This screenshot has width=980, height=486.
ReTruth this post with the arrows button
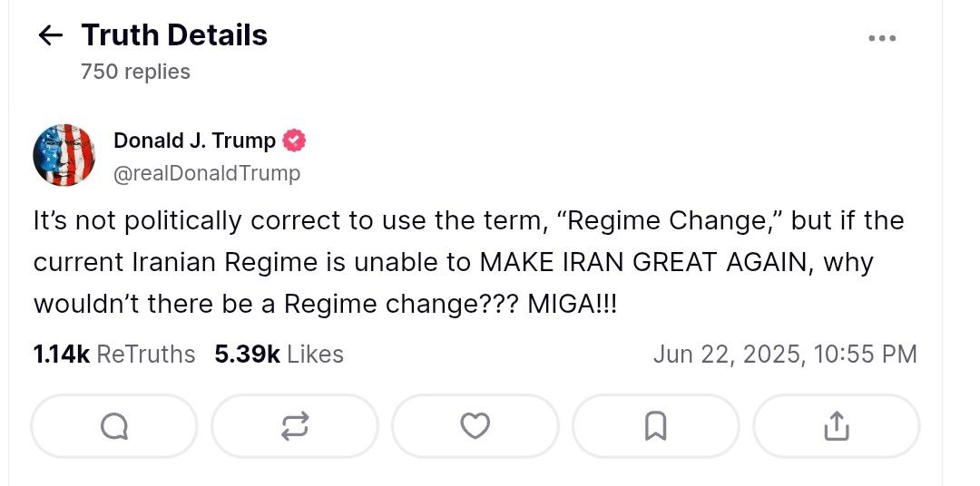294,425
